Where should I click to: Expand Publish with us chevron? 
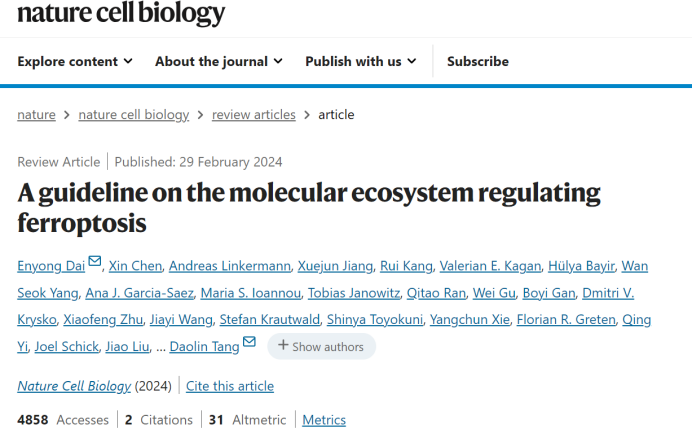click(411, 61)
